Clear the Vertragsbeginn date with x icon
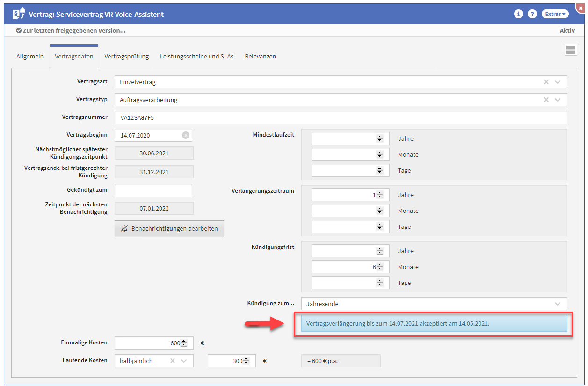Viewport: 588px width, 386px height. pos(186,135)
